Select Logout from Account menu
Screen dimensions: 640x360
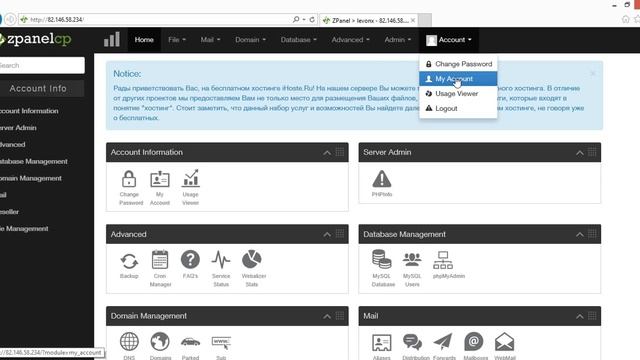click(458, 108)
